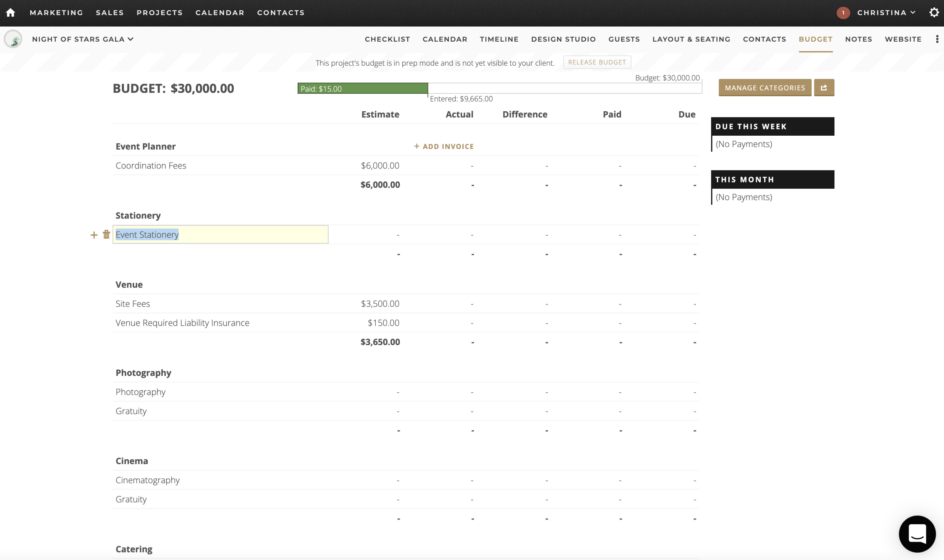Switch to the Guests tab

624,39
